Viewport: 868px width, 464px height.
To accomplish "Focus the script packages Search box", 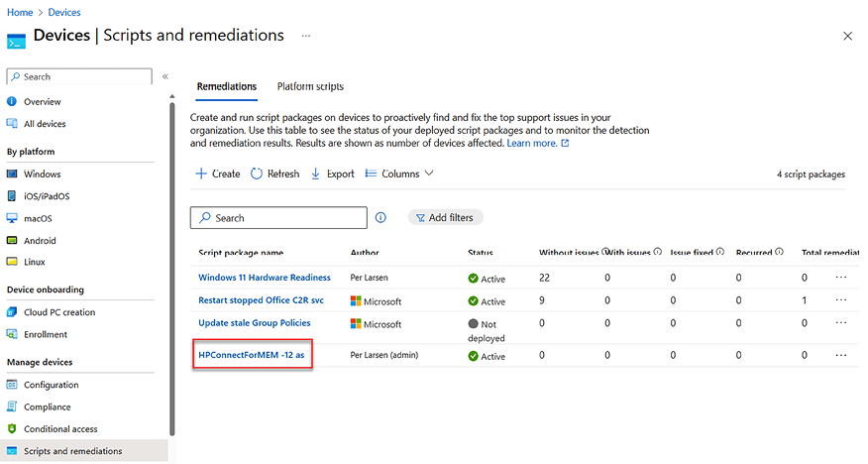I will pos(278,217).
